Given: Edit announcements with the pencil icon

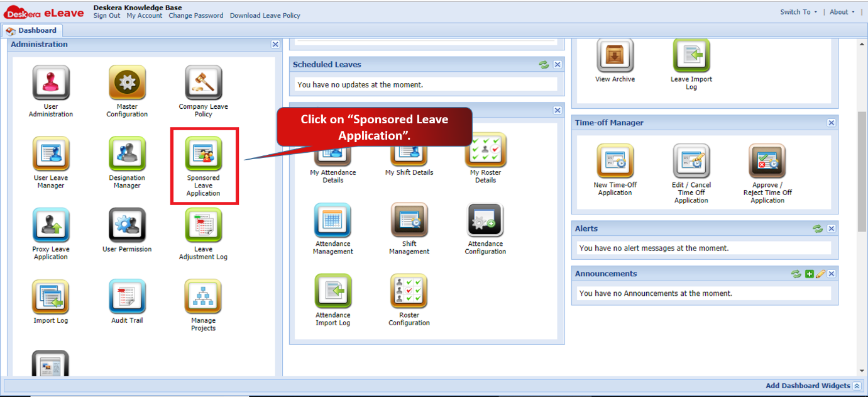Looking at the screenshot, I should coord(820,274).
